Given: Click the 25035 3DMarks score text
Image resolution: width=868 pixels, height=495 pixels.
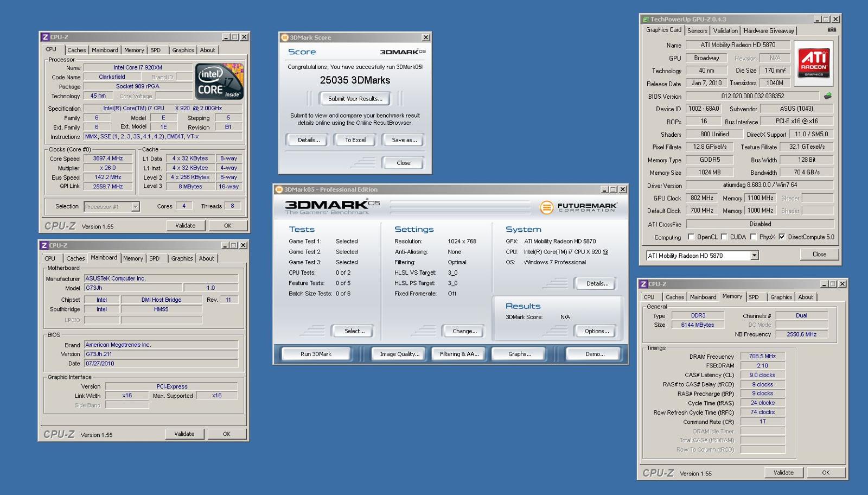Looking at the screenshot, I should pyautogui.click(x=355, y=80).
